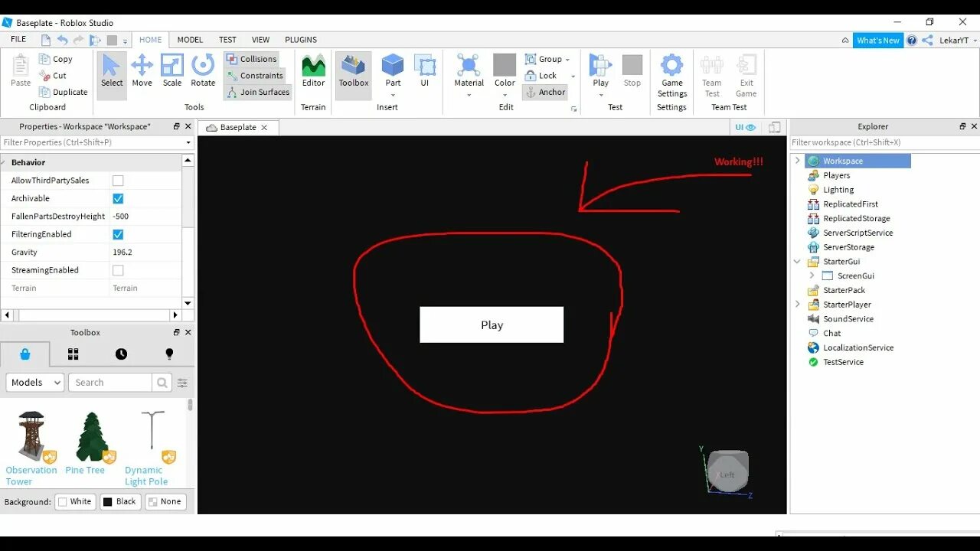980x551 pixels.
Task: Open the Lock dropdown arrow
Action: click(x=573, y=76)
